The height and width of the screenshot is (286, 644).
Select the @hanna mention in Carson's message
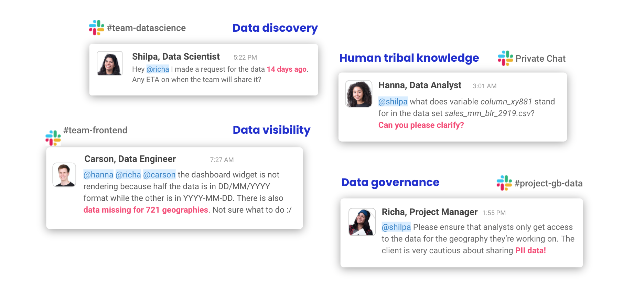pyautogui.click(x=98, y=175)
